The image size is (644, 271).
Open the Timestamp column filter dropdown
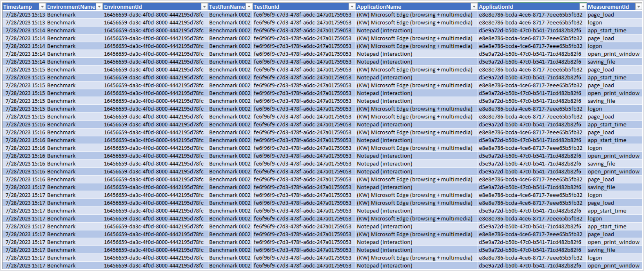(42, 7)
